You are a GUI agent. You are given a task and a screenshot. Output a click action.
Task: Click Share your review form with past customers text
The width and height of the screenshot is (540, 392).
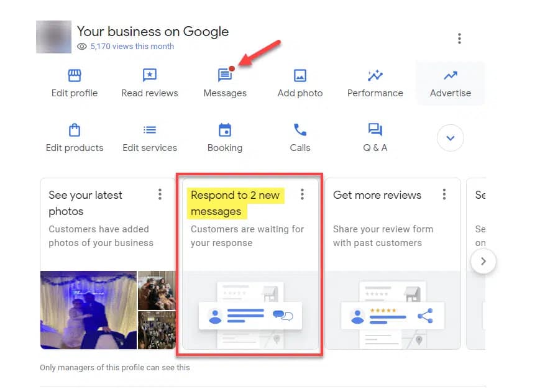pyautogui.click(x=383, y=236)
